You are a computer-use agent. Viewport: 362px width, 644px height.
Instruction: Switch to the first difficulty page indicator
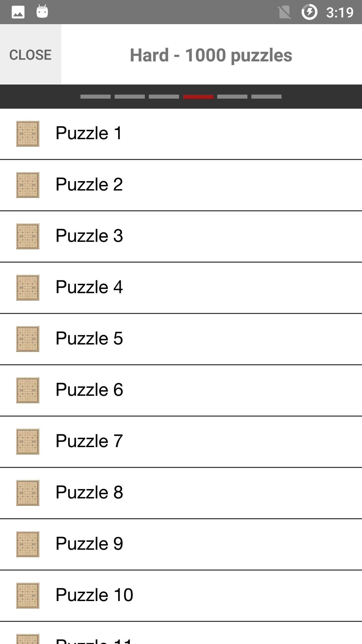pos(96,97)
